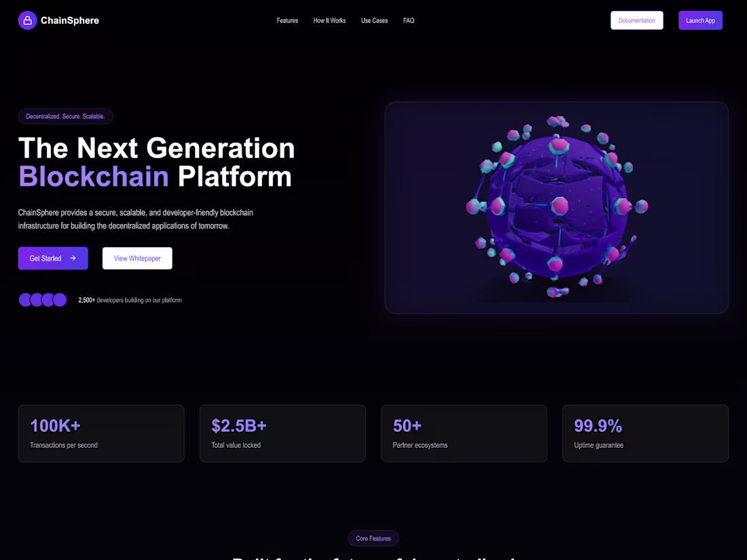Click the ChainSphere padlock logo icon
Image resolution: width=747 pixels, height=560 pixels.
click(27, 20)
